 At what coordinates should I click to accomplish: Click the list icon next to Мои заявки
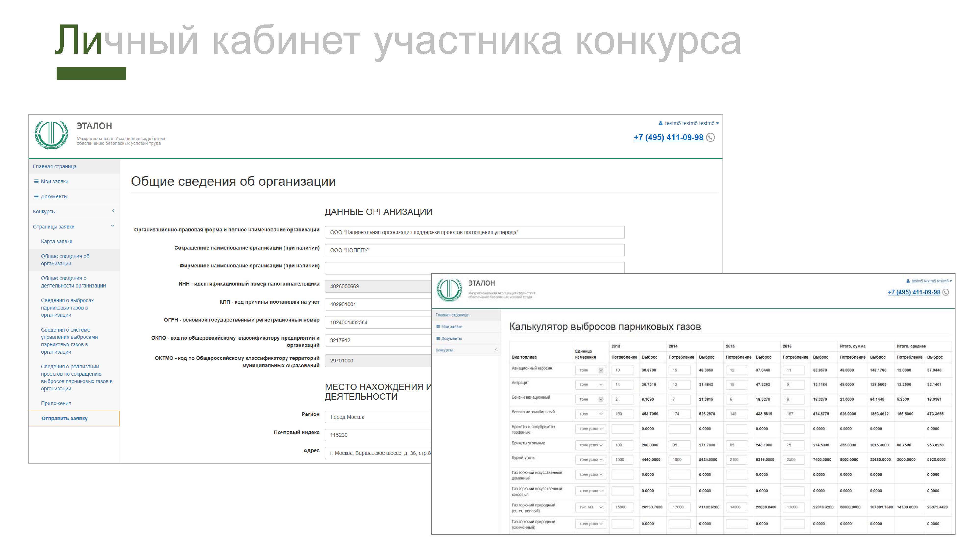[x=36, y=181]
